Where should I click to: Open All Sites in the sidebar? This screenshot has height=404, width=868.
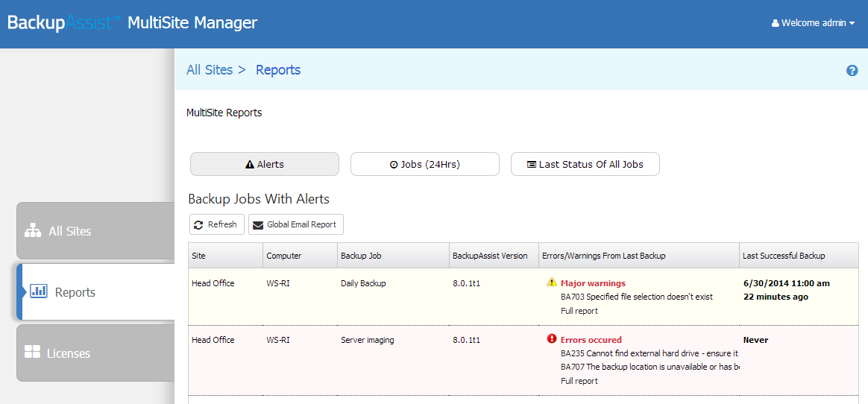(95, 231)
